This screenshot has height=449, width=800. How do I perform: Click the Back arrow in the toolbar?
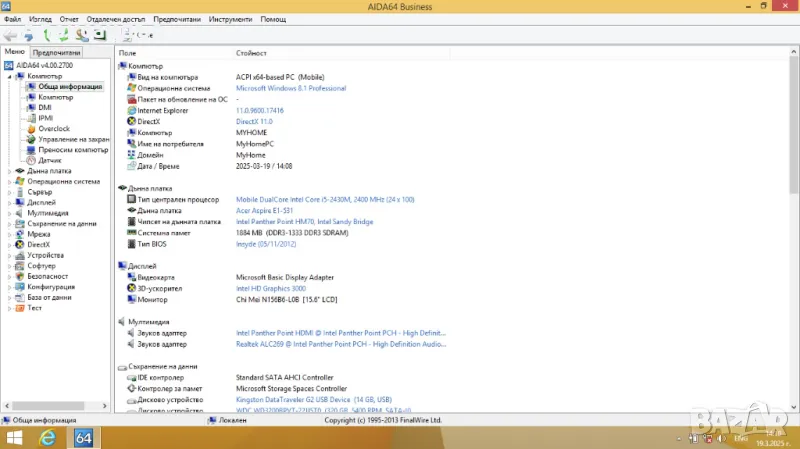tap(10, 35)
